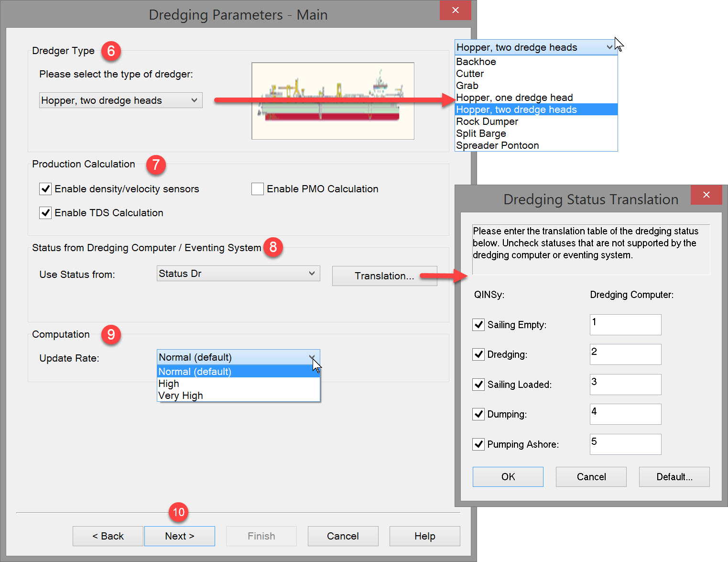Viewport: 728px width, 562px height.
Task: Click the Dumping status code field
Action: tap(625, 414)
